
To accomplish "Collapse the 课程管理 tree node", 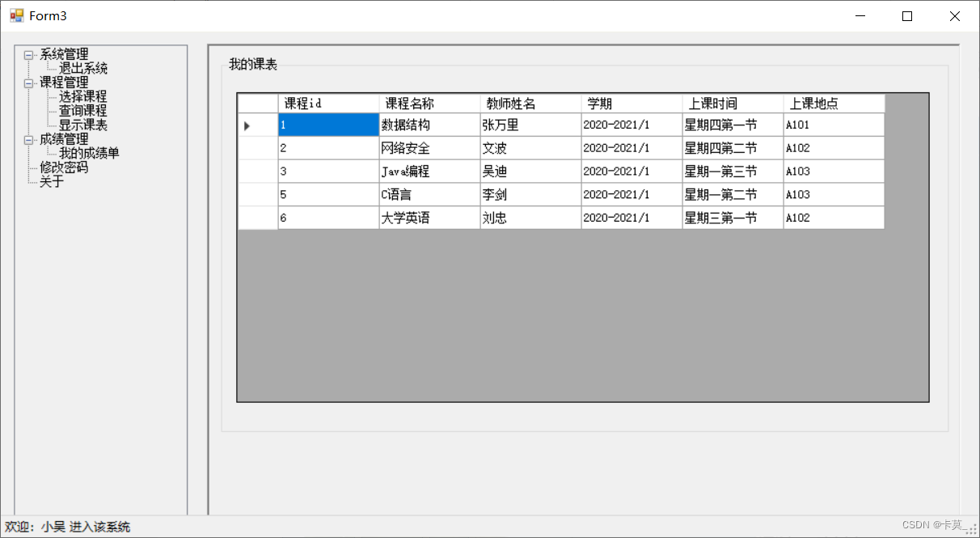I will (x=31, y=82).
